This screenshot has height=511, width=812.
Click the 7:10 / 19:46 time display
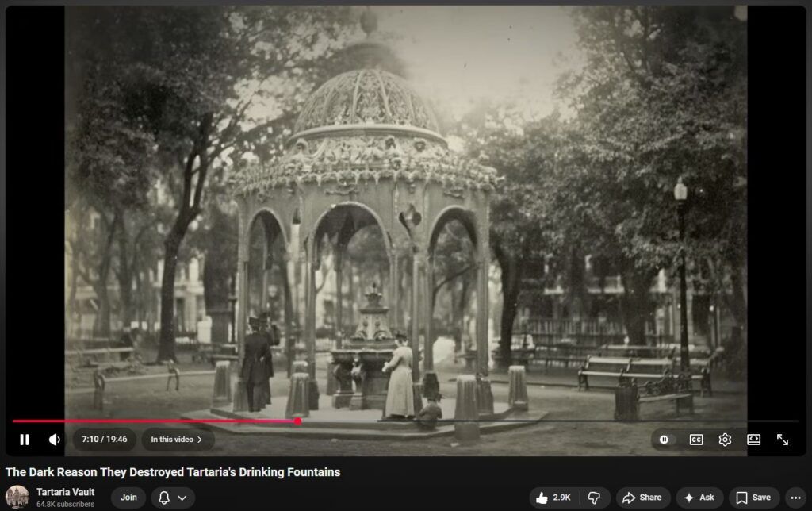pos(105,440)
